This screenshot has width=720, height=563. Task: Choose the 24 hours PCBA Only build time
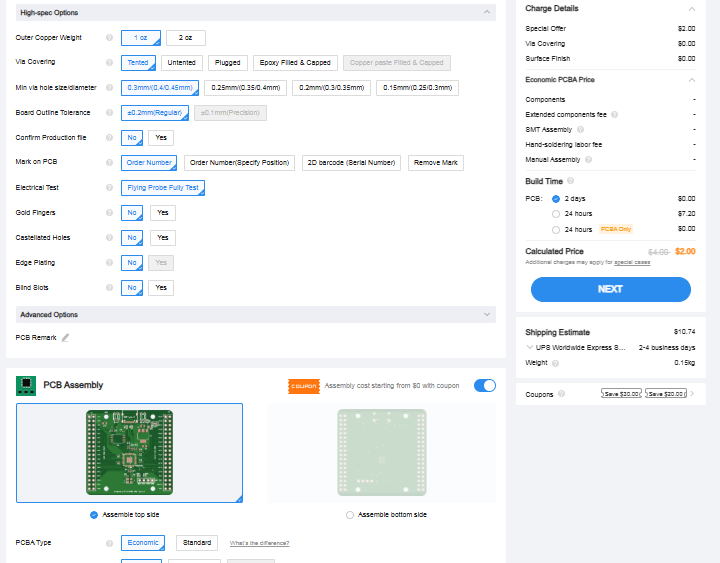(556, 229)
